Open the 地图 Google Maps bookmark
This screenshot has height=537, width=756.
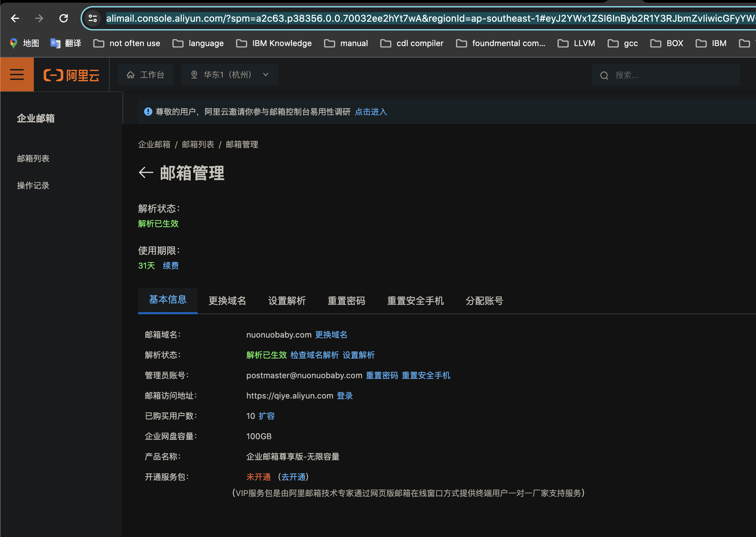(x=24, y=43)
